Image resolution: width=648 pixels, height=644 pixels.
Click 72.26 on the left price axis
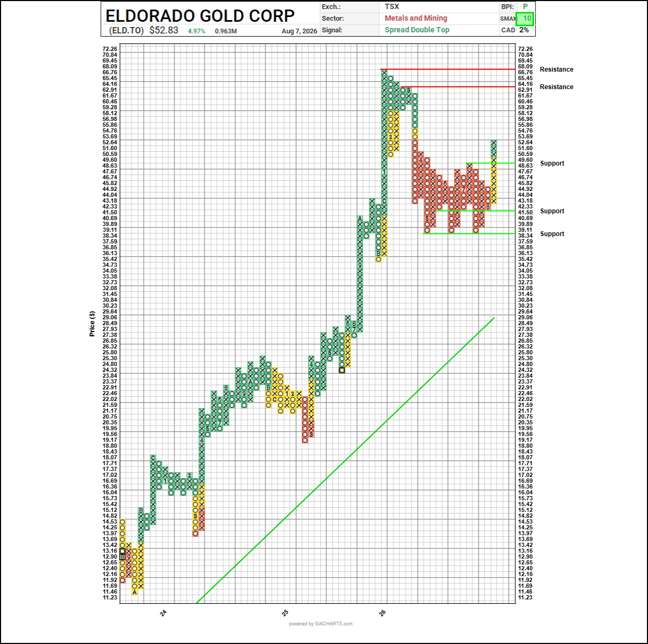pyautogui.click(x=110, y=49)
